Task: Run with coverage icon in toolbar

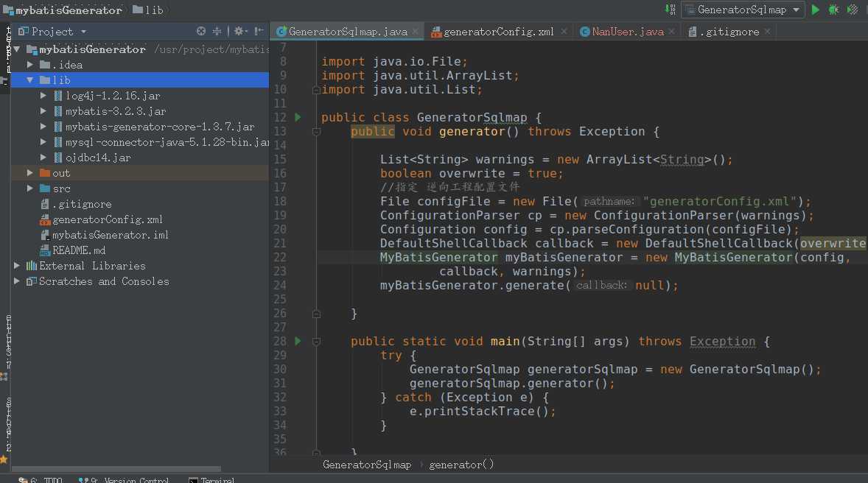Action: tap(853, 10)
